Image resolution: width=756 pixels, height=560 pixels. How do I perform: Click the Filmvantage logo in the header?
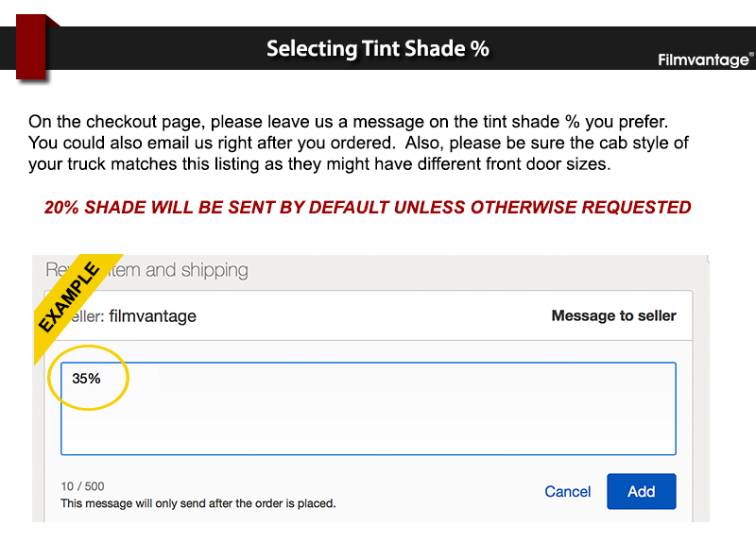coord(704,60)
